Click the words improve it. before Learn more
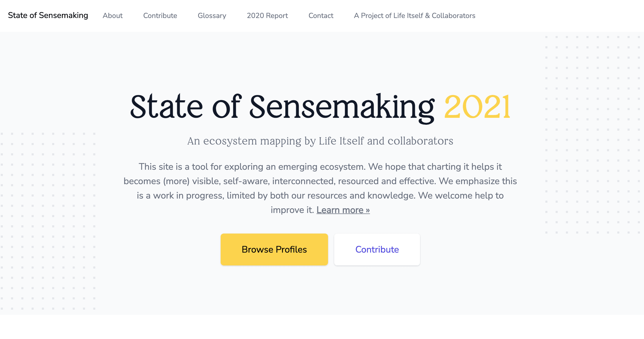644x339 pixels. [x=292, y=210]
